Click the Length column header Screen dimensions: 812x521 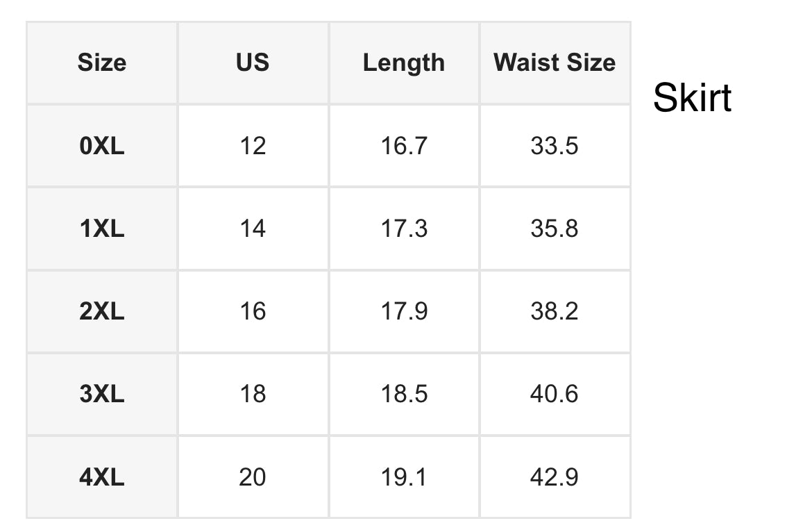(x=403, y=63)
